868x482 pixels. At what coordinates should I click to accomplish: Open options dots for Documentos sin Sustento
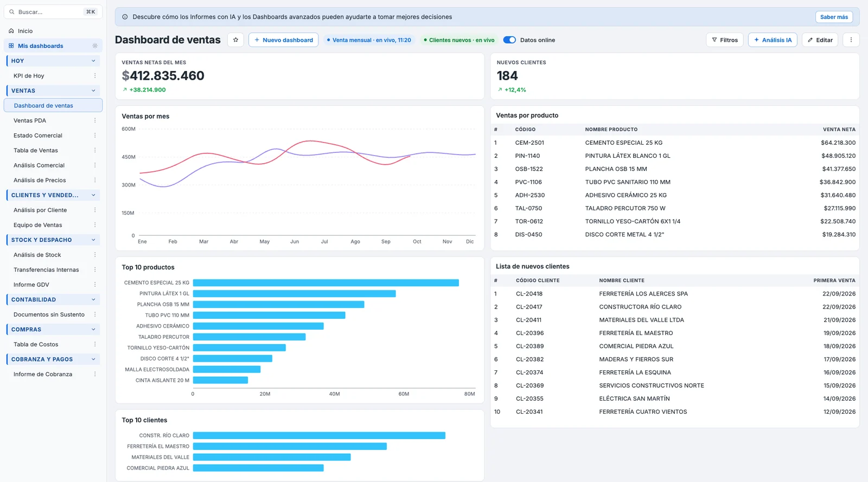coord(95,314)
